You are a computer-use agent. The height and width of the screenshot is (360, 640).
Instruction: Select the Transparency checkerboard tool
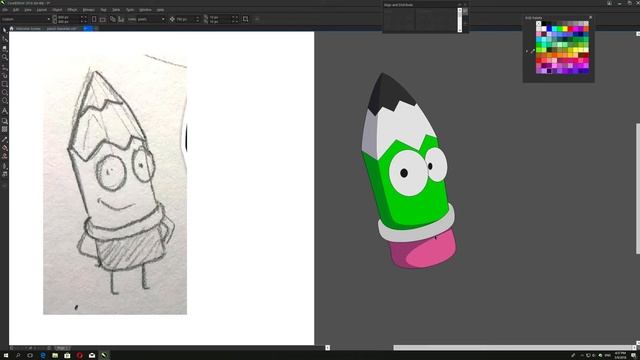point(4,129)
